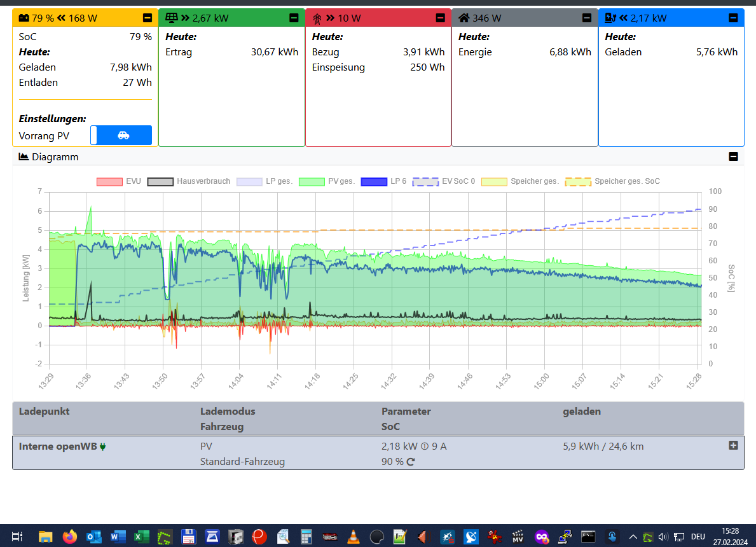The width and height of the screenshot is (756, 547).
Task: Click the battery icon in yellow header
Action: (x=24, y=18)
